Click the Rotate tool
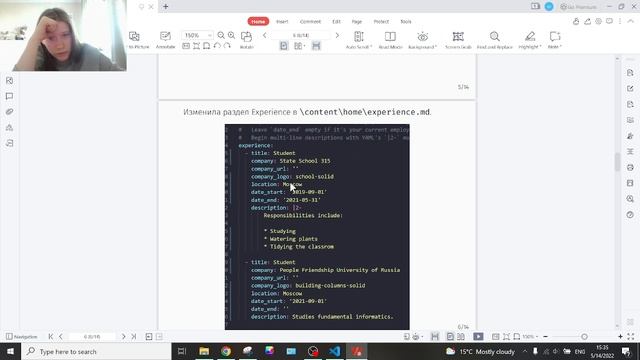This screenshot has width=640, height=360. [x=247, y=40]
